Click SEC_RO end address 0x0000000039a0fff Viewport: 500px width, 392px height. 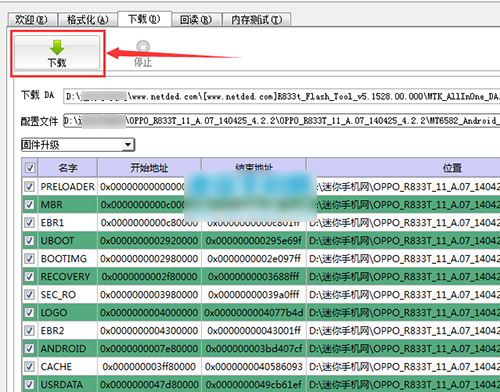[254, 295]
